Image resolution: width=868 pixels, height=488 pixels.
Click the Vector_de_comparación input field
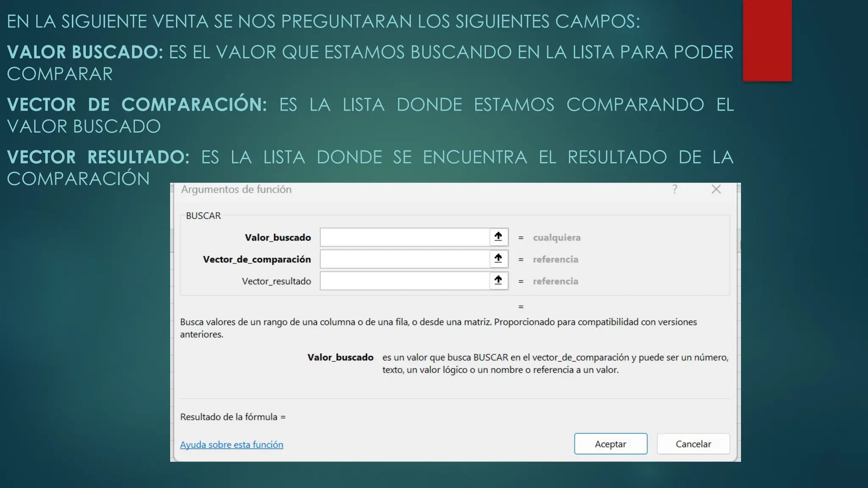(405, 259)
